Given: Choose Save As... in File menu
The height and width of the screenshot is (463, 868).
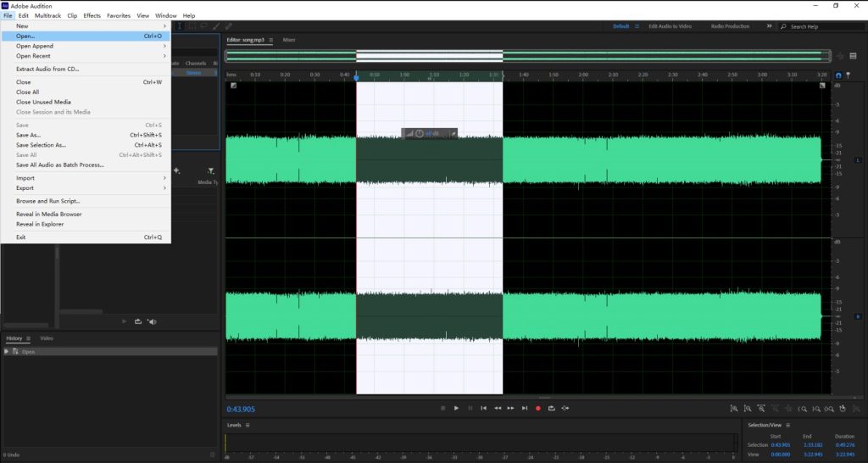Looking at the screenshot, I should click(x=86, y=135).
